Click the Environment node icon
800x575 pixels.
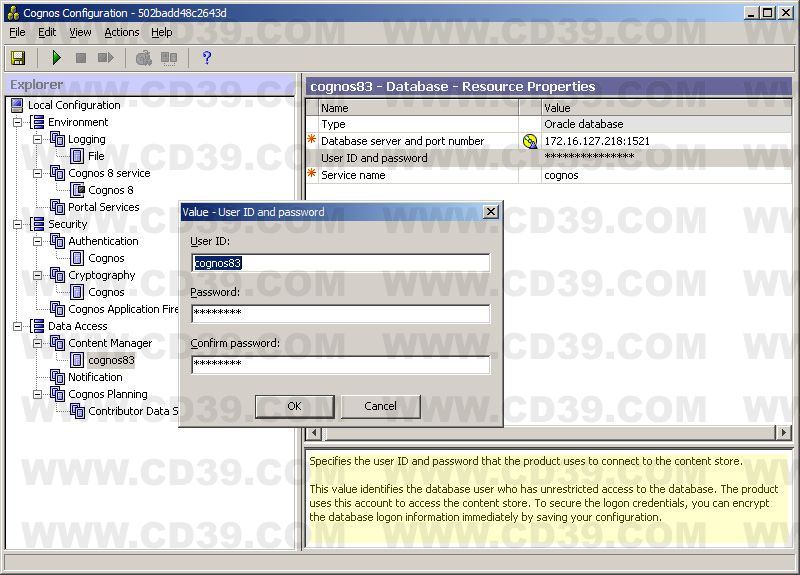coord(37,122)
